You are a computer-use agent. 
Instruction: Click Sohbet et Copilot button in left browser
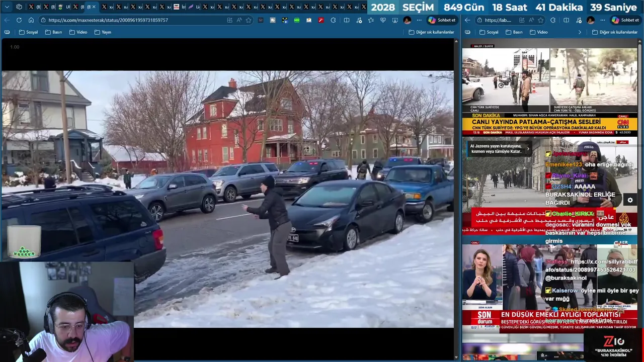tap(442, 20)
